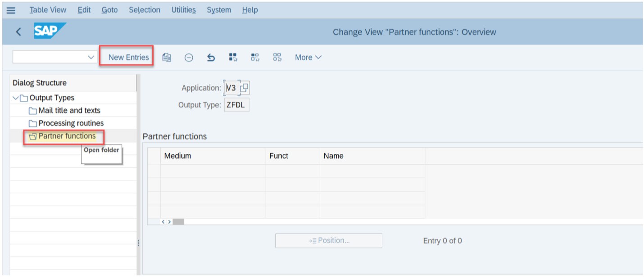The height and width of the screenshot is (277, 644).
Task: Click the Position... button
Action: point(329,241)
